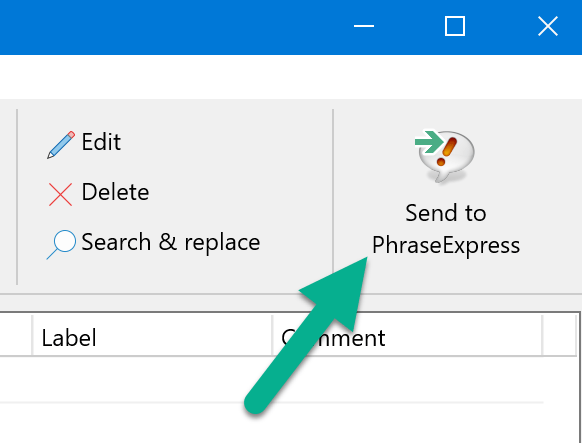Click the white strip above the toolbar
This screenshot has width=582, height=443.
pyautogui.click(x=291, y=76)
